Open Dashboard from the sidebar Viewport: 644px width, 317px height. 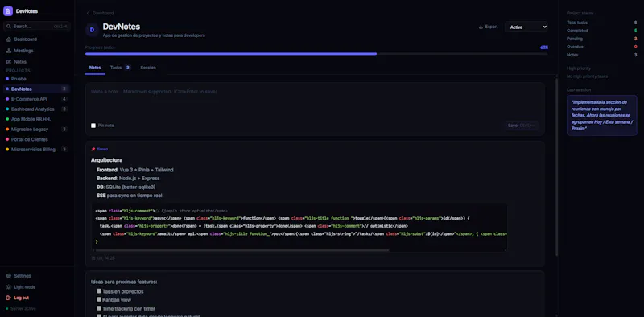click(36, 39)
